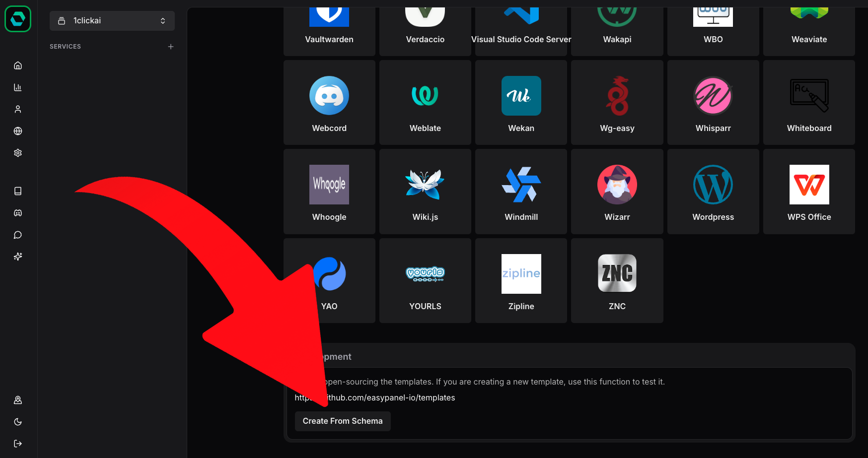Image resolution: width=868 pixels, height=458 pixels.
Task: Go to the Home dashboard icon
Action: pyautogui.click(x=18, y=65)
